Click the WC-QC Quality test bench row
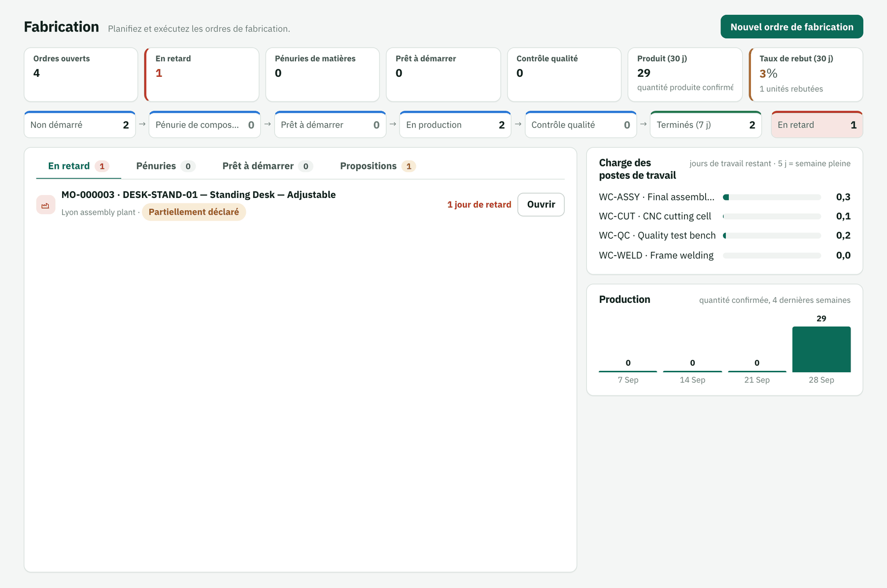Viewport: 887px width, 588px height. pyautogui.click(x=724, y=235)
